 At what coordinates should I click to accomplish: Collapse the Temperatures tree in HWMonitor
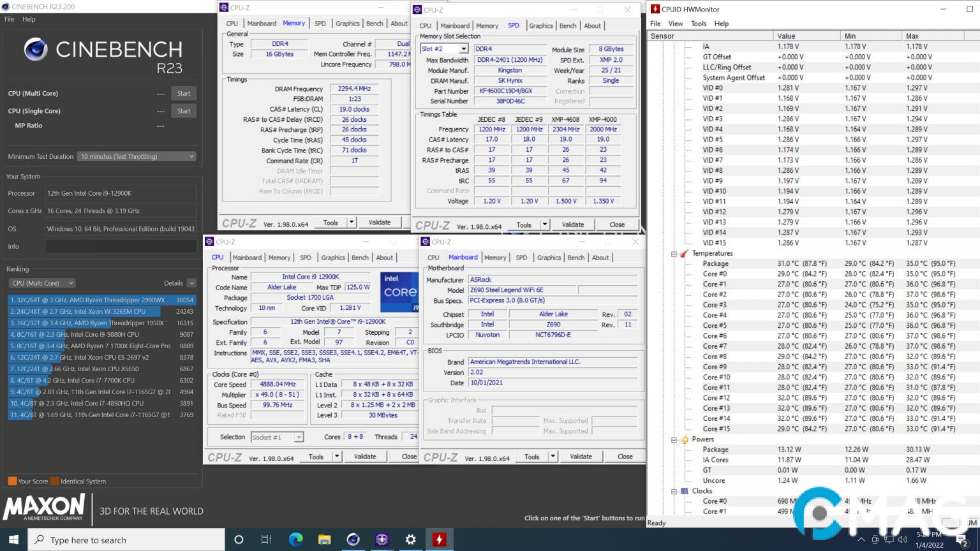[x=674, y=253]
